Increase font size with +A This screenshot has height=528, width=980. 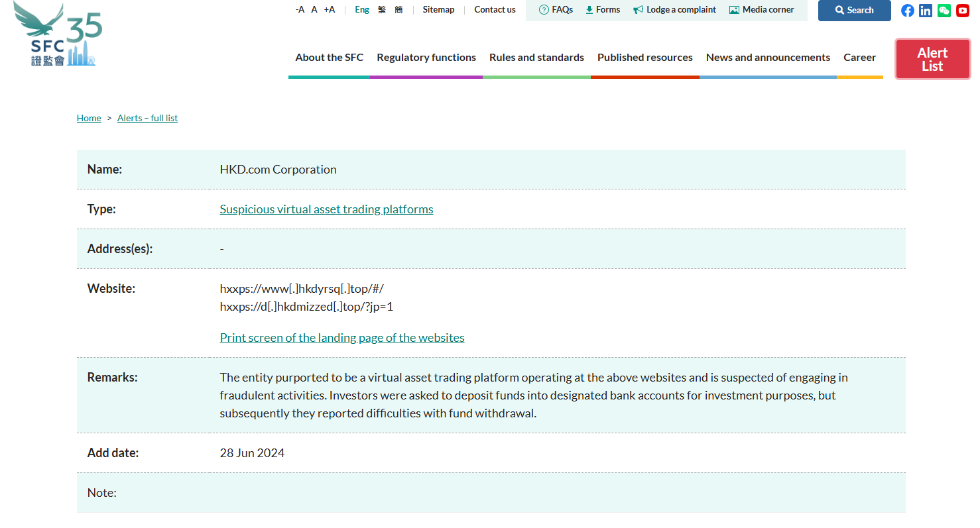point(330,10)
